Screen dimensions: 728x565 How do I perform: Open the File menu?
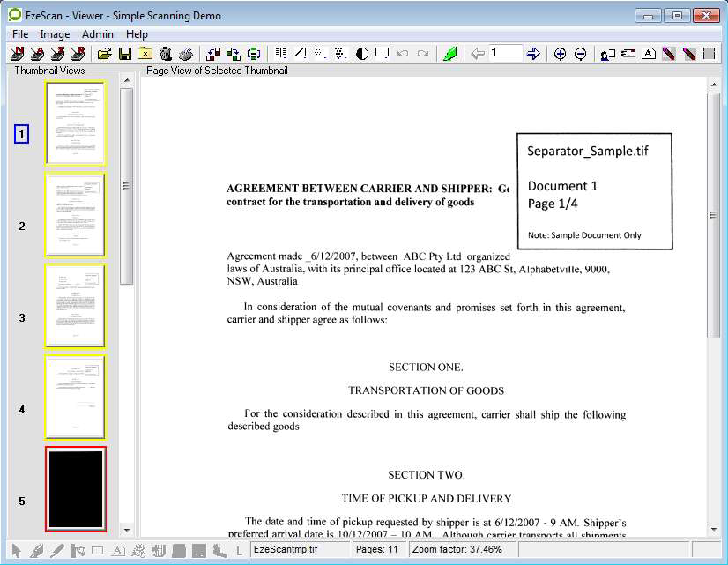[20, 34]
